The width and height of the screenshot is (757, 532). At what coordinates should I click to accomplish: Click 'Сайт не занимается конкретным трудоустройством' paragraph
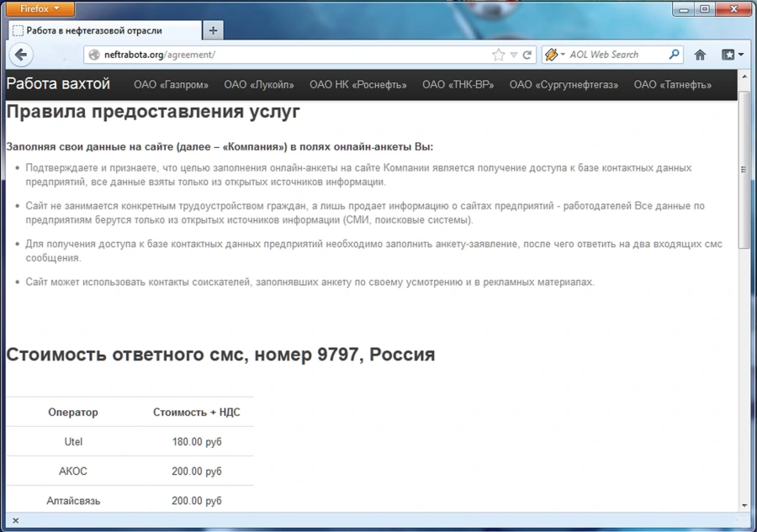pos(365,213)
